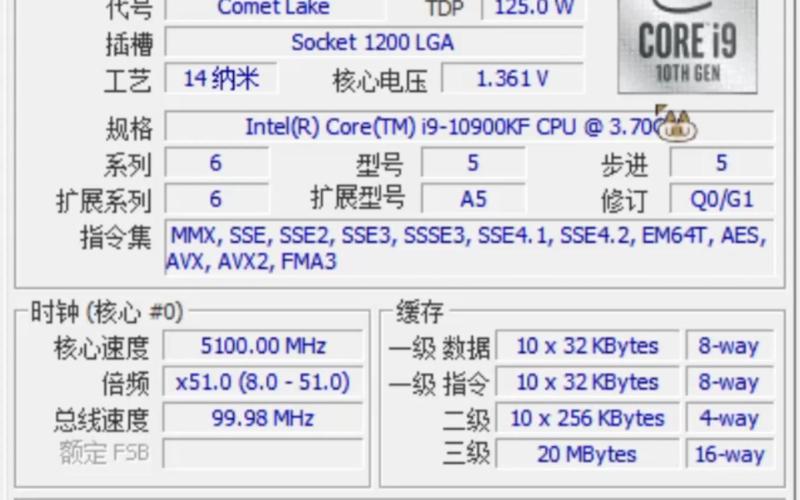Image resolution: width=800 pixels, height=500 pixels.
Task: Select the 二级 10 x 256 KBytes field
Action: (587, 418)
